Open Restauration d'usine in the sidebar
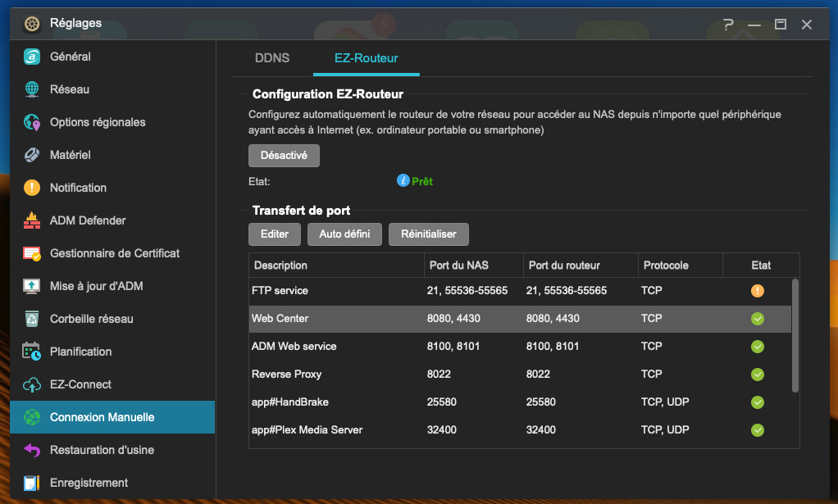This screenshot has height=504, width=838. 102,450
